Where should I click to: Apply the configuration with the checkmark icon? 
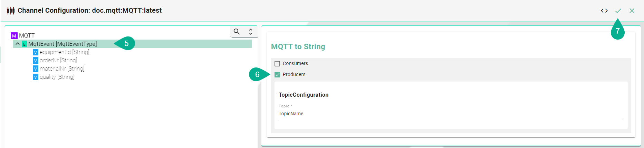point(618,11)
